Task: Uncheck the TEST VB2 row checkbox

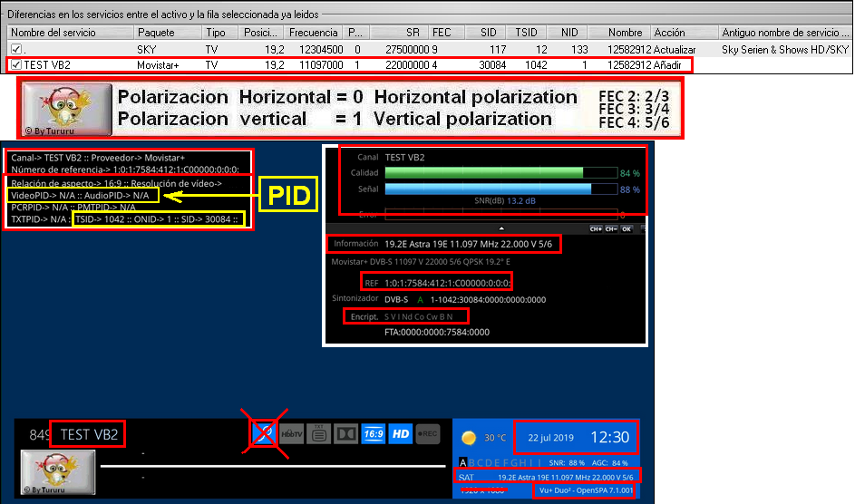Action: click(x=15, y=65)
